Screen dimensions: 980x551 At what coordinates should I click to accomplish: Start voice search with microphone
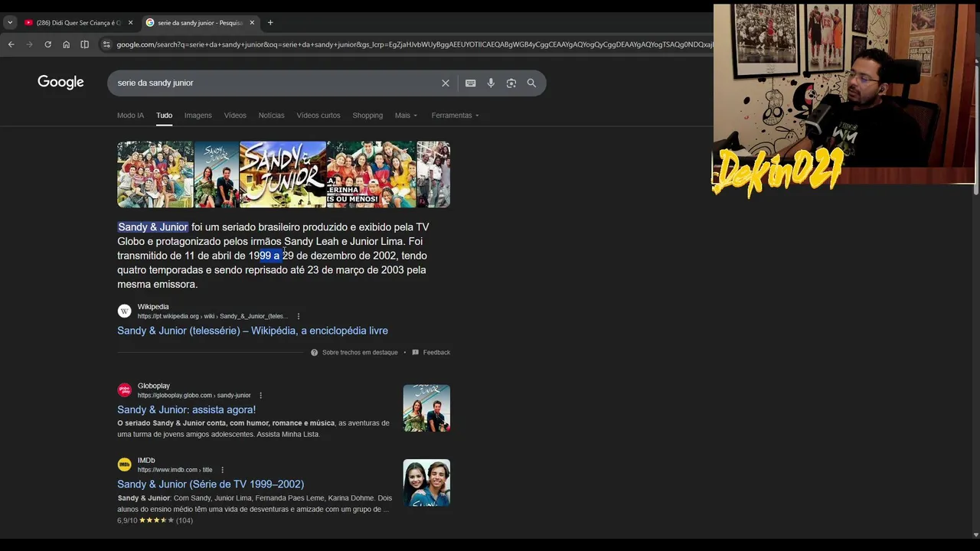(x=491, y=83)
